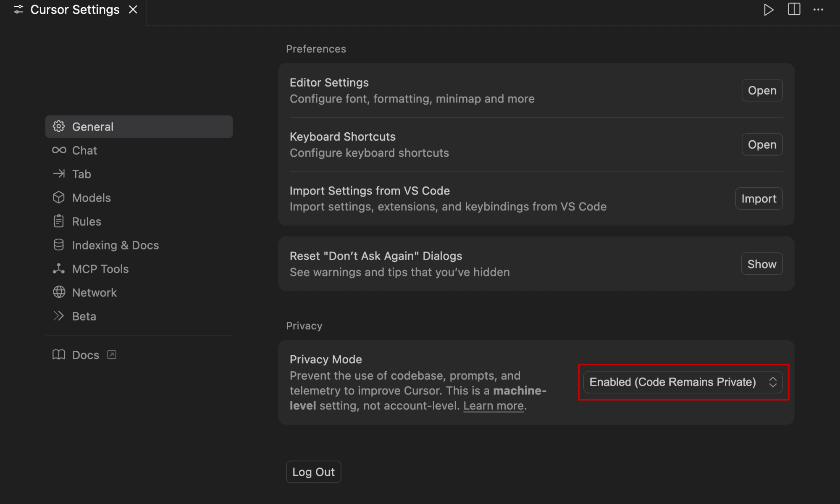Click the Reset "Don't Ask Again" Dialogs title
Screen dimensions: 840x504
click(376, 256)
